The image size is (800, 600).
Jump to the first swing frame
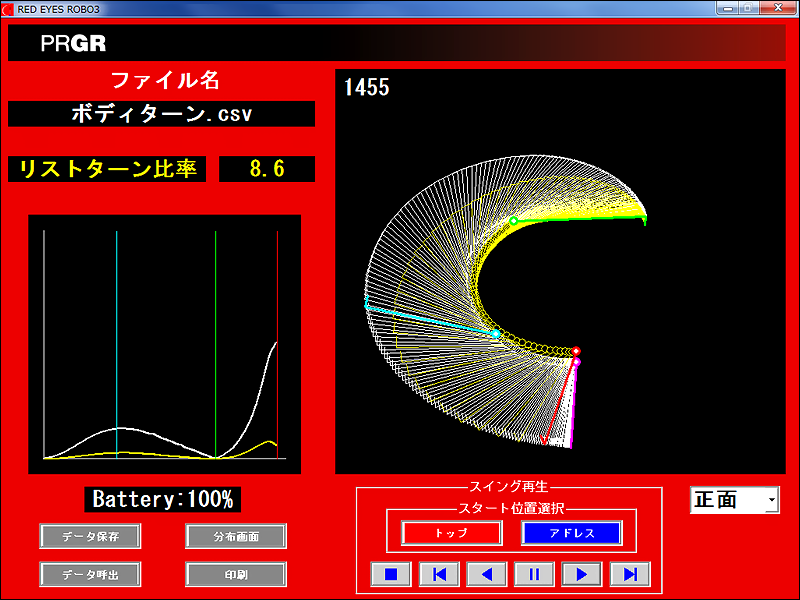(x=439, y=574)
